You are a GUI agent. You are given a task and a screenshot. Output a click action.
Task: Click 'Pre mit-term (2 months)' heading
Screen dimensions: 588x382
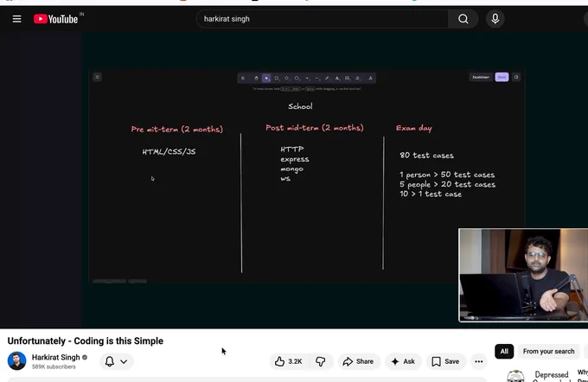(x=177, y=130)
